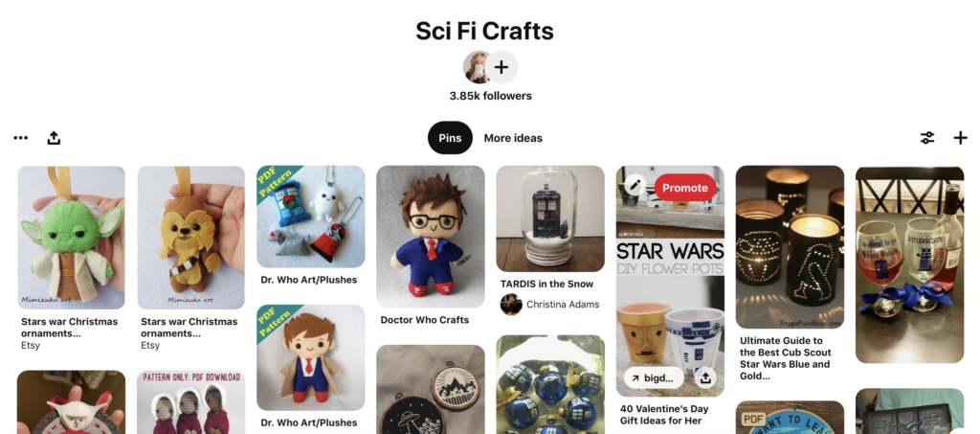Share the Star Wars flower pots pin

tap(705, 377)
